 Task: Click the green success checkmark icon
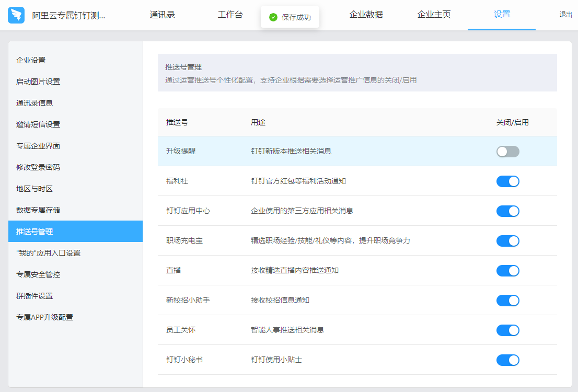pyautogui.click(x=273, y=17)
